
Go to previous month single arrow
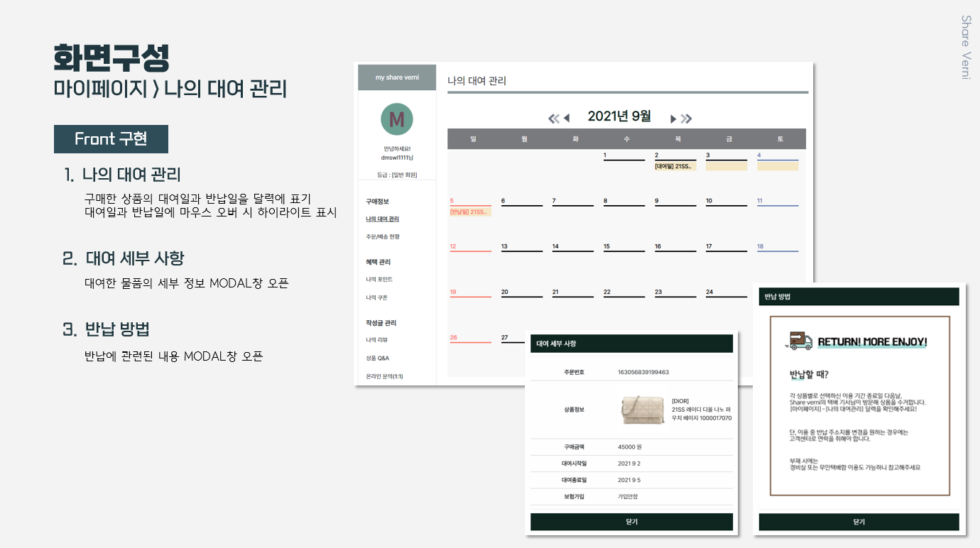(x=567, y=119)
